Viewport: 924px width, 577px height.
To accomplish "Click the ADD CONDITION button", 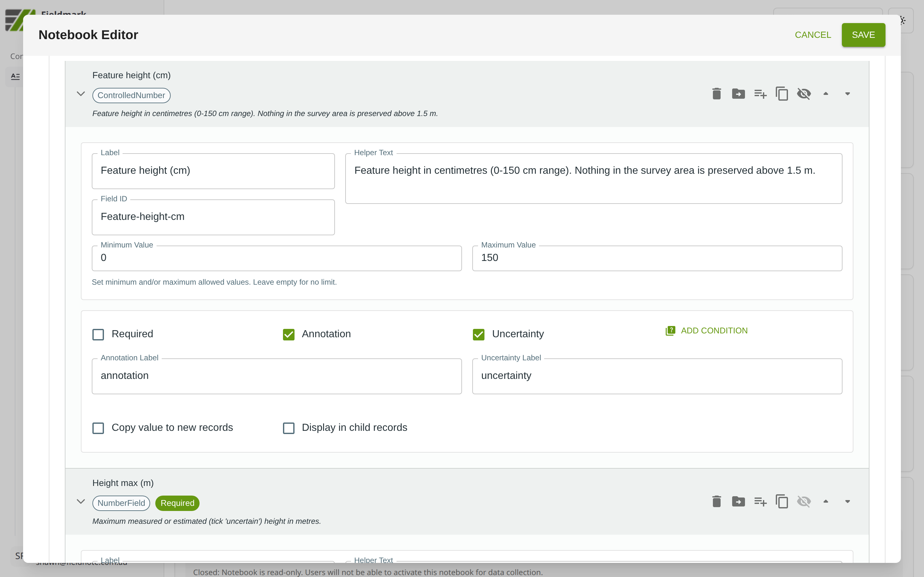I will point(707,331).
